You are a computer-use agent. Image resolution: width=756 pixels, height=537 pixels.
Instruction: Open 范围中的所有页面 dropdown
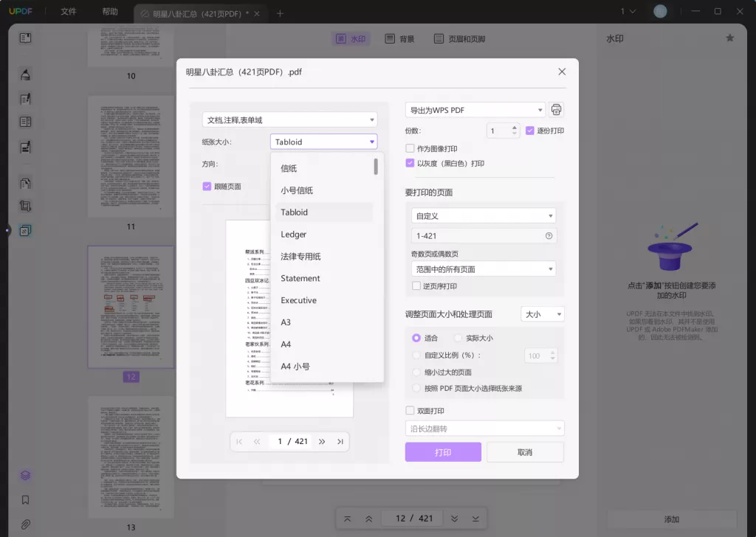point(484,269)
